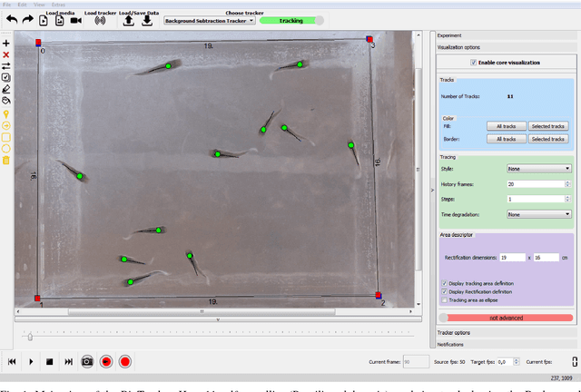Enable Tracking area as ellipse
581x392 pixels.
pos(443,299)
